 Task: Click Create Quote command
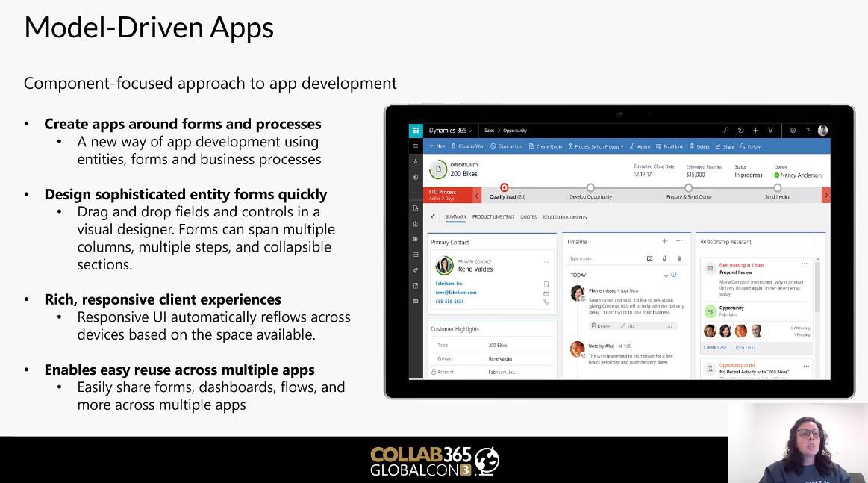click(546, 146)
